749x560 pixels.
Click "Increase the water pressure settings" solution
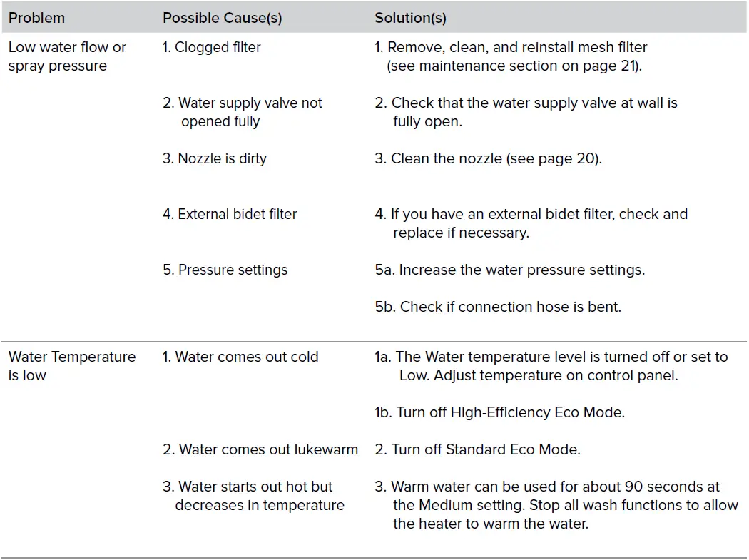point(510,270)
